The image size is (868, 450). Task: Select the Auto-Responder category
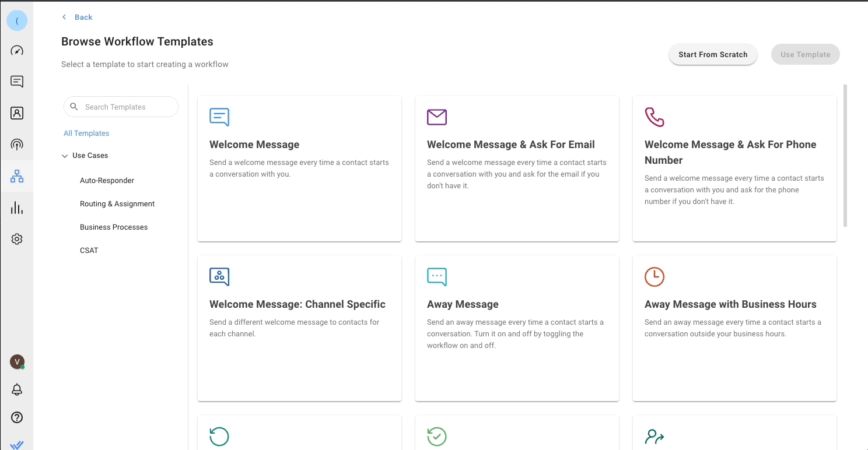(107, 181)
